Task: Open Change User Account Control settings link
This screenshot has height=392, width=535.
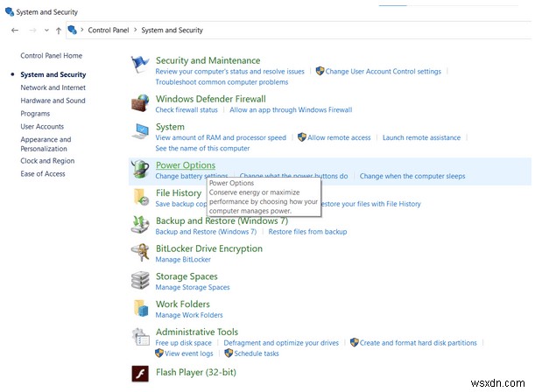Action: click(x=383, y=72)
